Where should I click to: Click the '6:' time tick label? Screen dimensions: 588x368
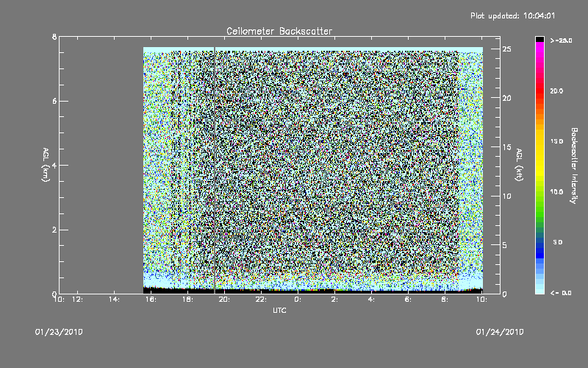pos(408,300)
